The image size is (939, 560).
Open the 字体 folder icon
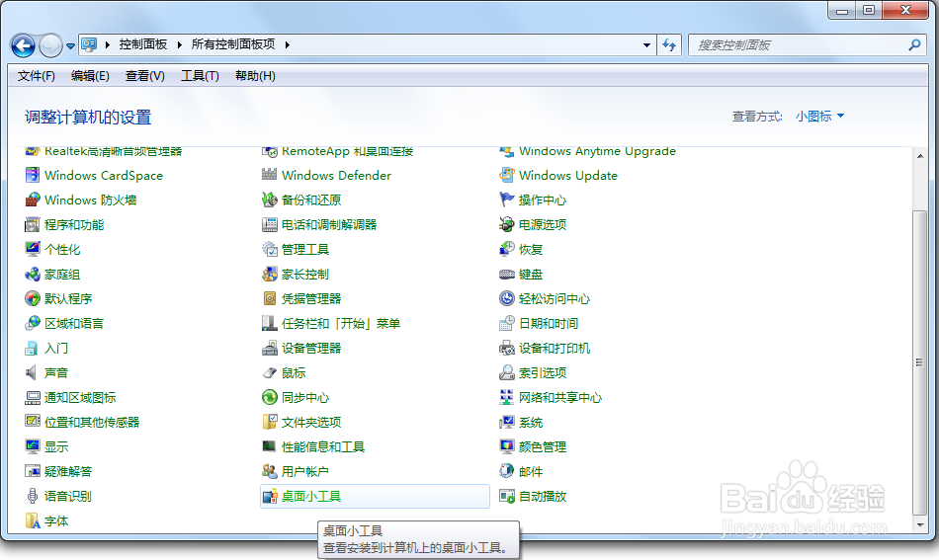[x=33, y=521]
